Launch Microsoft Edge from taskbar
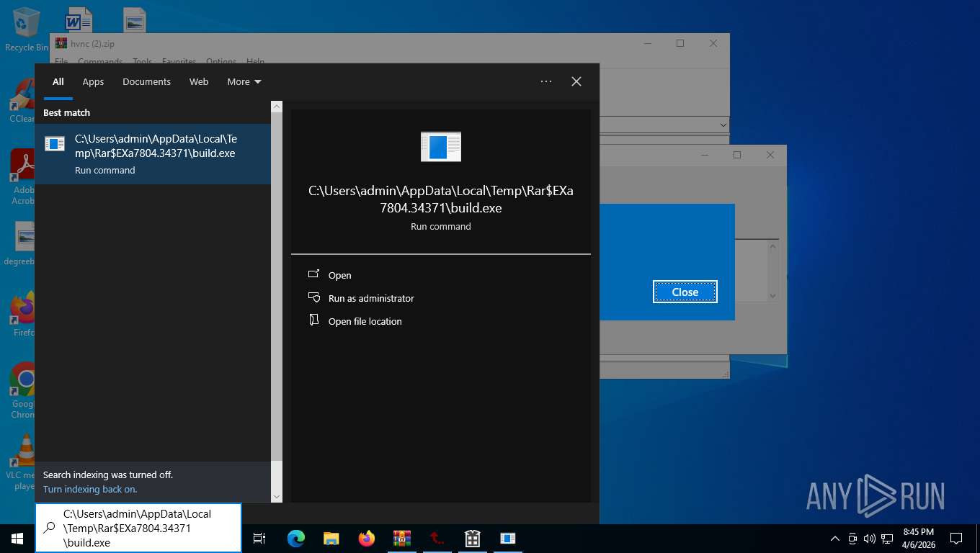This screenshot has height=553, width=980. [x=295, y=539]
